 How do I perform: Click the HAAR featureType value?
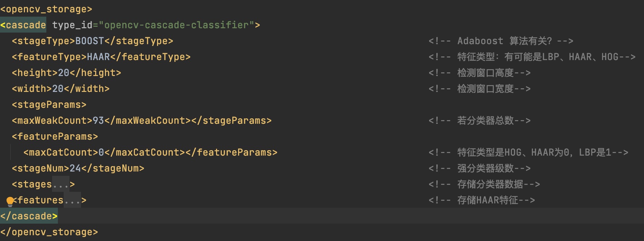click(x=98, y=57)
